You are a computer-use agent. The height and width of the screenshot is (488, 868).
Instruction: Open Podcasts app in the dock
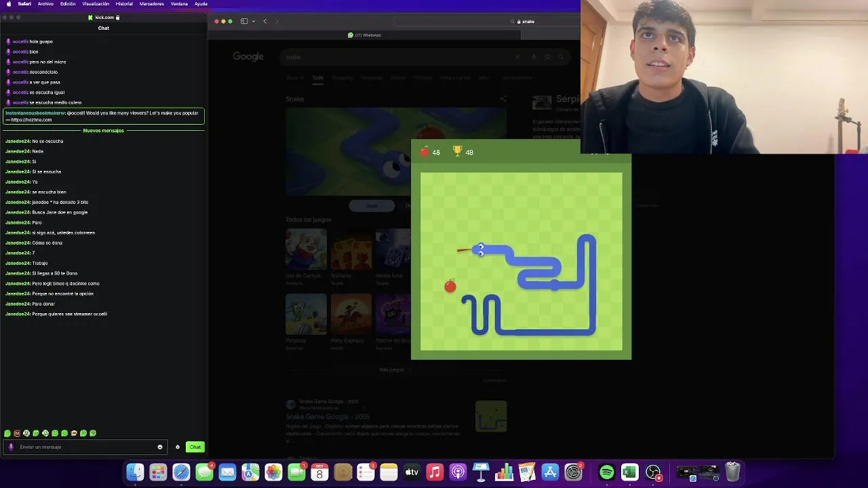458,472
